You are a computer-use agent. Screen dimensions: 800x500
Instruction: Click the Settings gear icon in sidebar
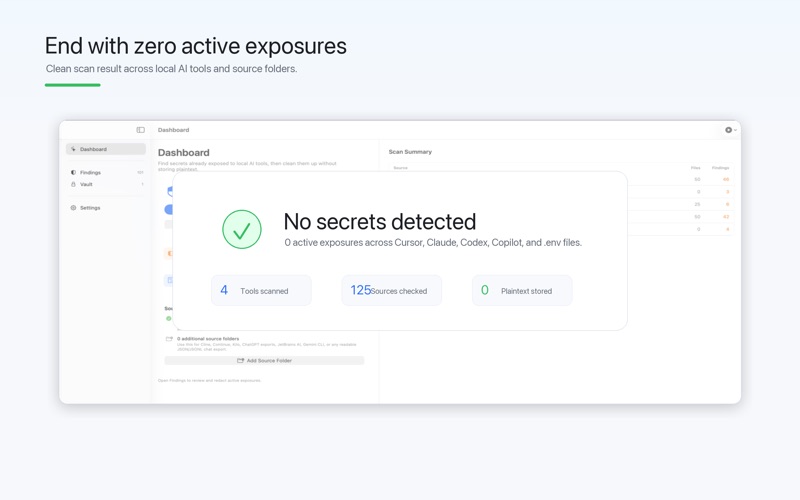pos(73,208)
